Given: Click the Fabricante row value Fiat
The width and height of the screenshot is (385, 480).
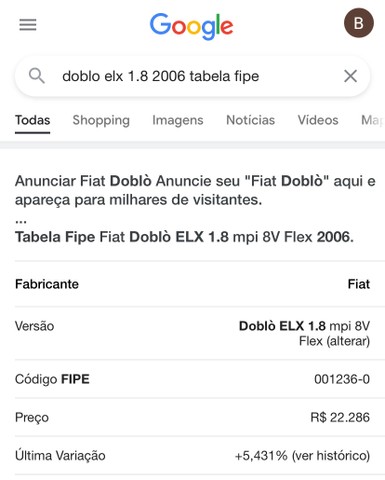Looking at the screenshot, I should point(359,284).
